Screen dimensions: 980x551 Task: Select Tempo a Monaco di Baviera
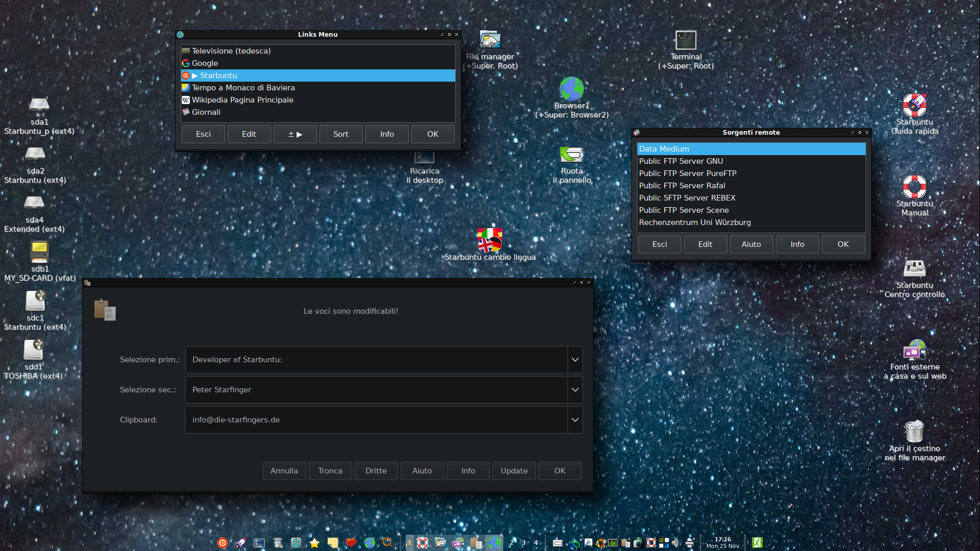(318, 88)
